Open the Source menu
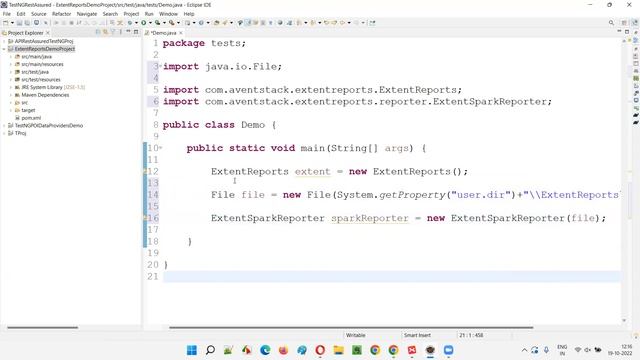This screenshot has width=640, height=360. click(39, 14)
